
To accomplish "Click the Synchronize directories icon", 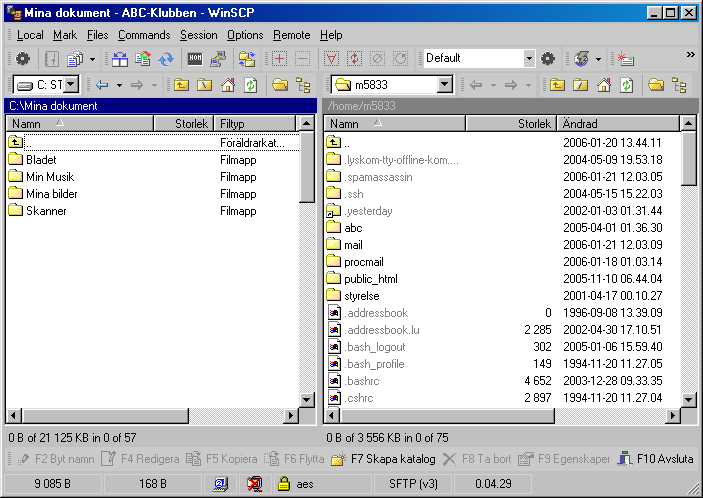I will [x=166, y=59].
